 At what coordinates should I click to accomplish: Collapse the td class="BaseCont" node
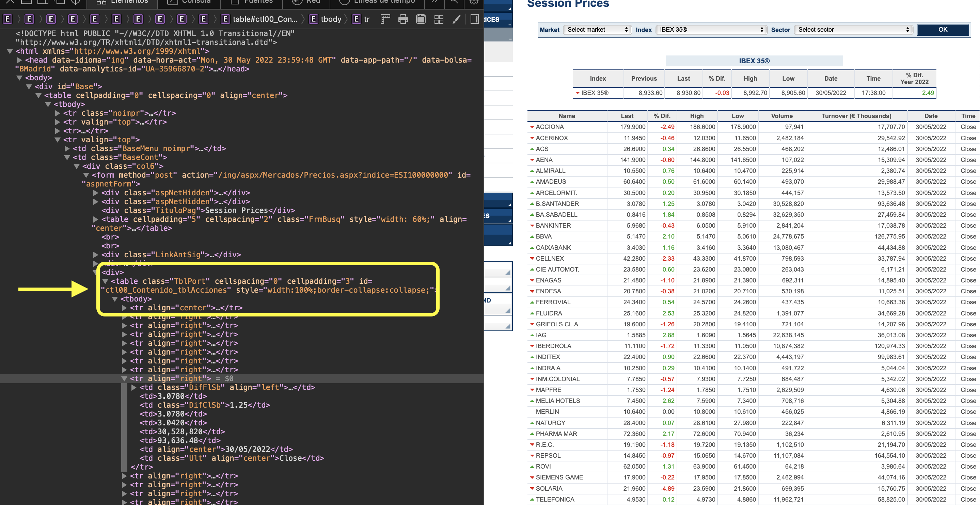coord(67,158)
